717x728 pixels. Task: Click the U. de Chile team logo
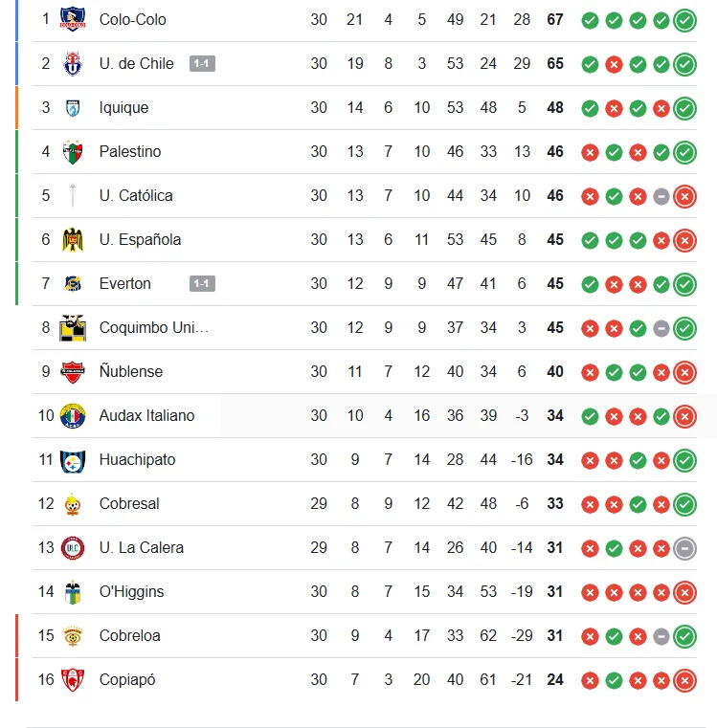73,63
